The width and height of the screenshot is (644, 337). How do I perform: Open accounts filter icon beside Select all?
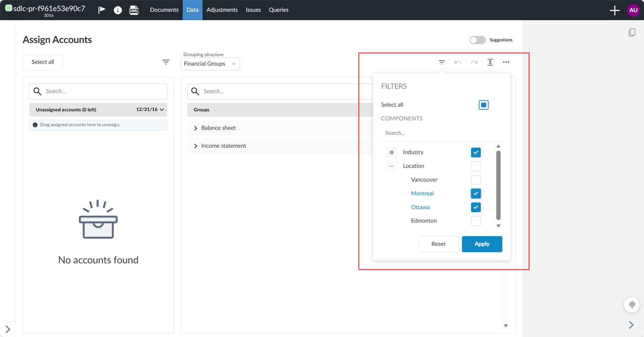click(166, 62)
